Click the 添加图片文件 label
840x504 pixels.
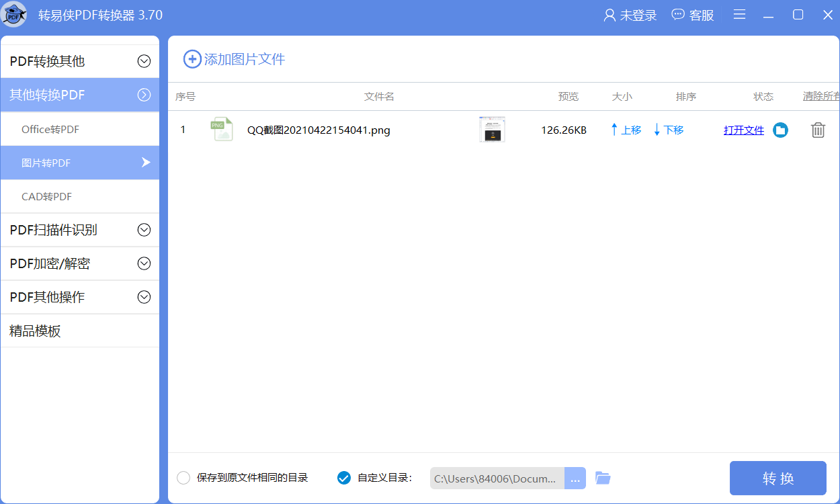[x=245, y=59]
